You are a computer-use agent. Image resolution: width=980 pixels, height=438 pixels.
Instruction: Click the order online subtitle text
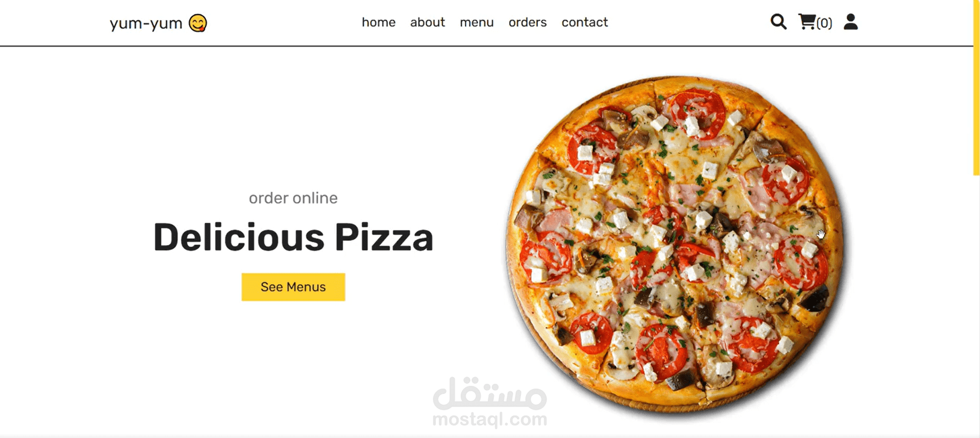293,198
